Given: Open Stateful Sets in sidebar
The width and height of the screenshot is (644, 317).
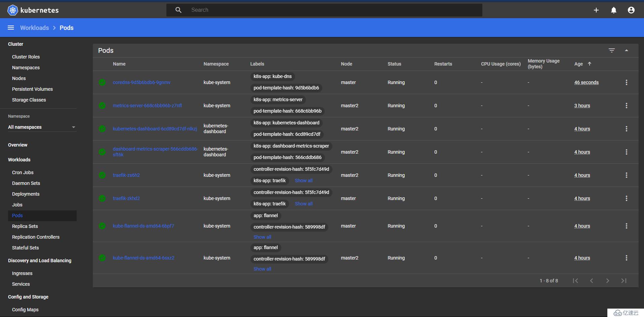Looking at the screenshot, I should (25, 248).
